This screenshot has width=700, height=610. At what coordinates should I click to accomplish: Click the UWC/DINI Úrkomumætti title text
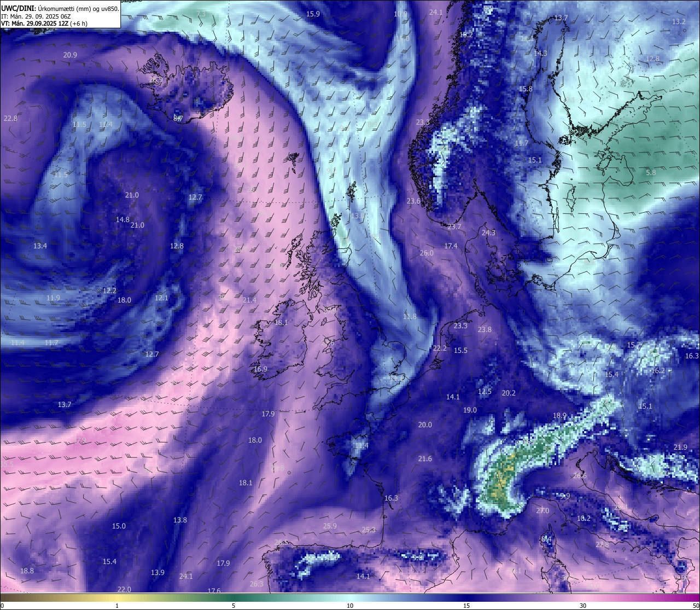(60, 9)
